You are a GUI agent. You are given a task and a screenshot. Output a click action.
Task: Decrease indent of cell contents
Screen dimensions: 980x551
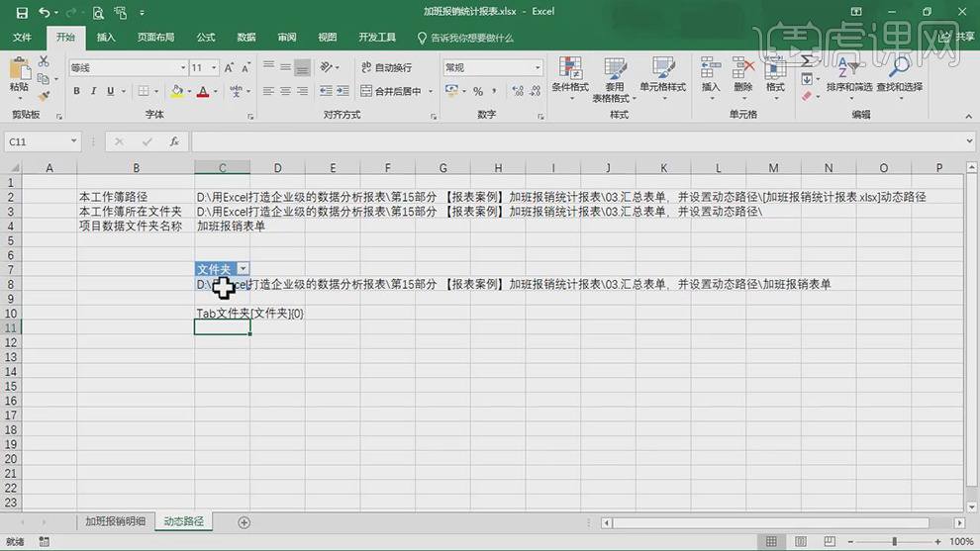pos(326,91)
